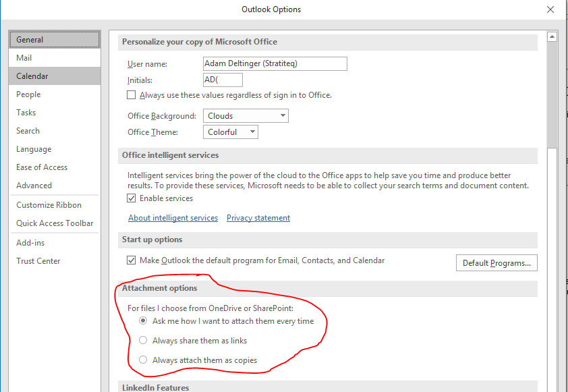Switch to Calendar options category
This screenshot has height=392, width=568.
tap(55, 76)
